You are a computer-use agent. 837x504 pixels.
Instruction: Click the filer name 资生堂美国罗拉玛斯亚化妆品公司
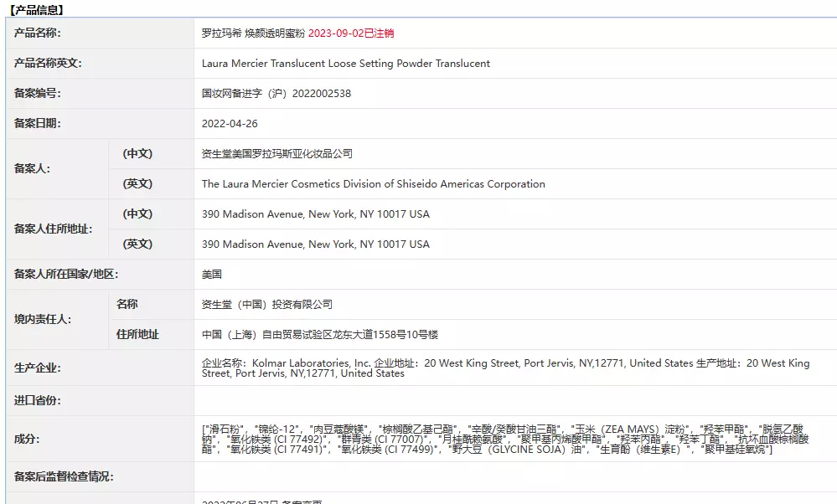[277, 153]
